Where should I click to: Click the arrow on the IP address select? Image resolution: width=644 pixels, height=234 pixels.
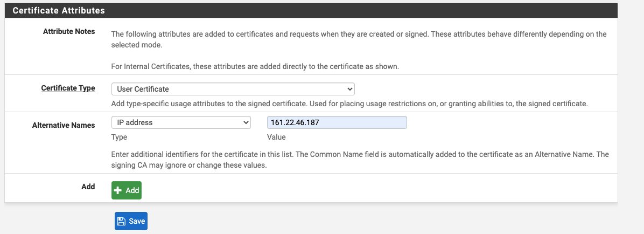point(246,122)
